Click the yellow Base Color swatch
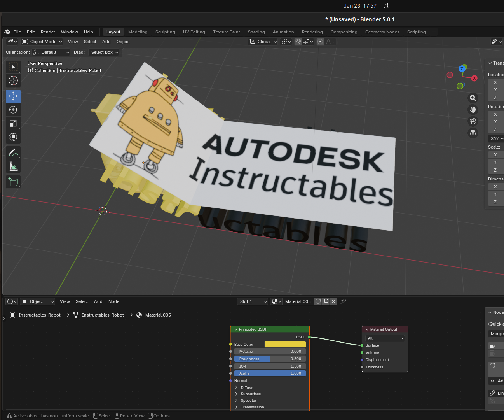This screenshot has height=420, width=504. click(285, 344)
